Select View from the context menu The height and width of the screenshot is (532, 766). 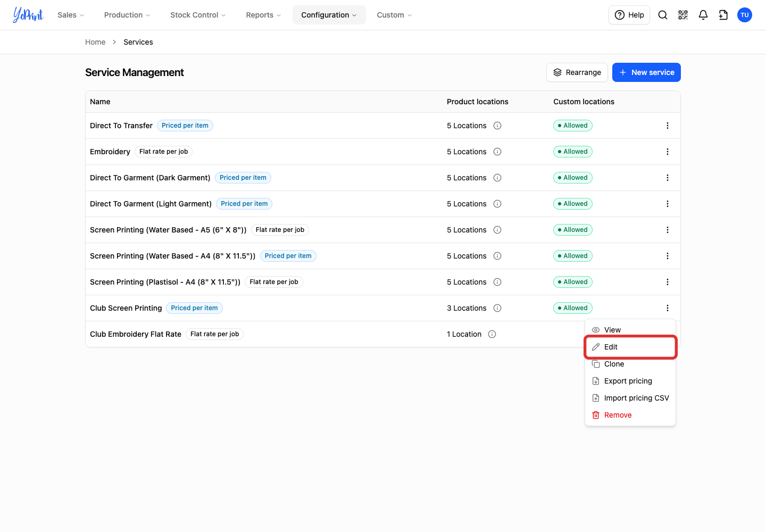[630, 330]
